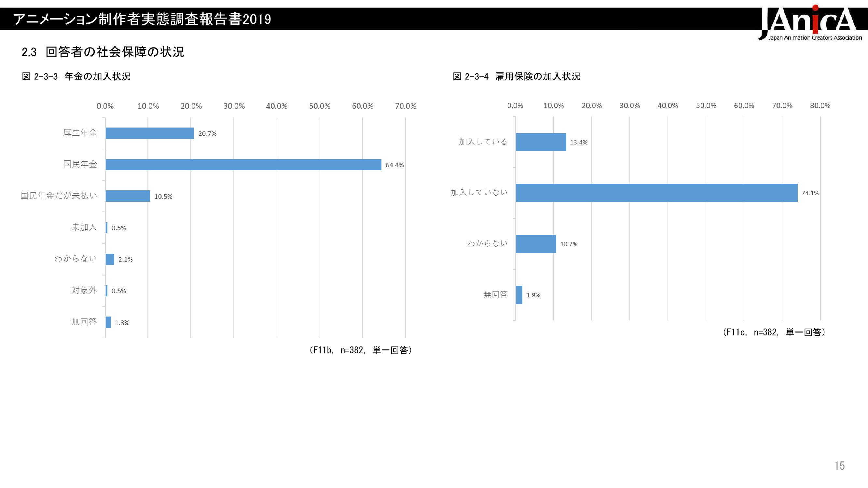Click the 国民年金だが未払い category label
Image resolution: width=868 pixels, height=488 pixels.
pyautogui.click(x=59, y=196)
